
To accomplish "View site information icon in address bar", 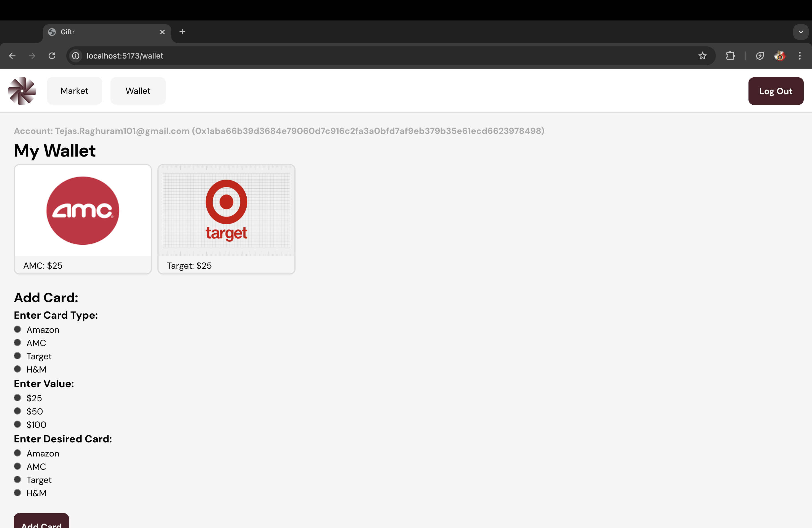I will click(x=76, y=56).
